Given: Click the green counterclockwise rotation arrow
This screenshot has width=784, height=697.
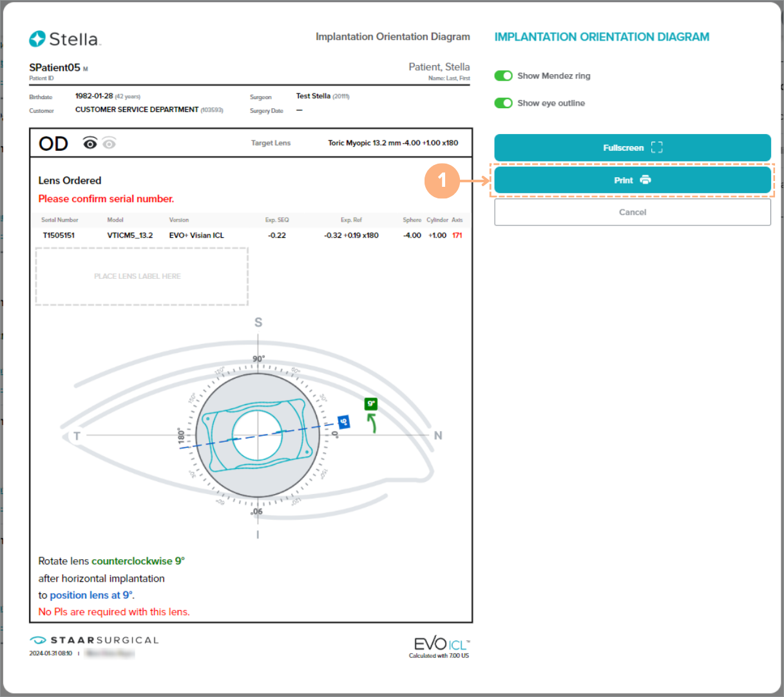Looking at the screenshot, I should coord(372,423).
